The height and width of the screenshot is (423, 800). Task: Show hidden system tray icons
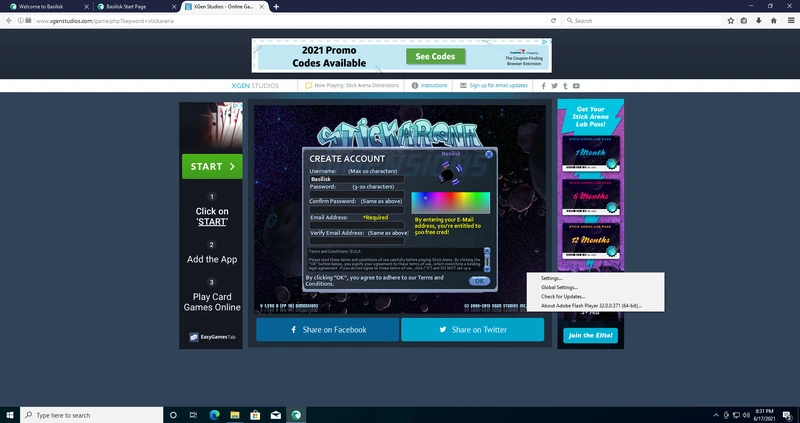click(716, 415)
